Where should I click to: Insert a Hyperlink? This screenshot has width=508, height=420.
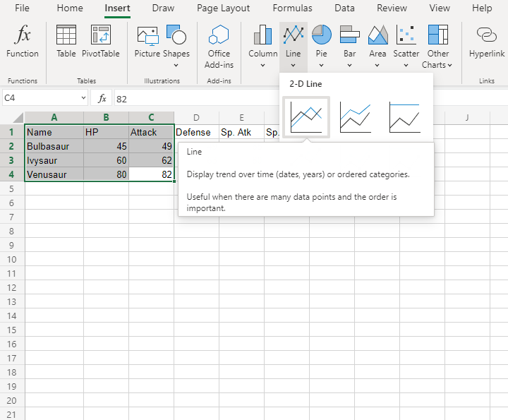click(x=486, y=42)
